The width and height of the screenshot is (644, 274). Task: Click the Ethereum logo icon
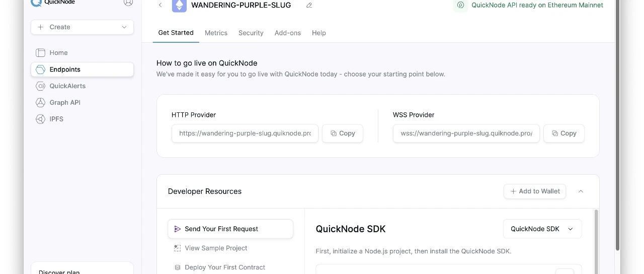[179, 5]
